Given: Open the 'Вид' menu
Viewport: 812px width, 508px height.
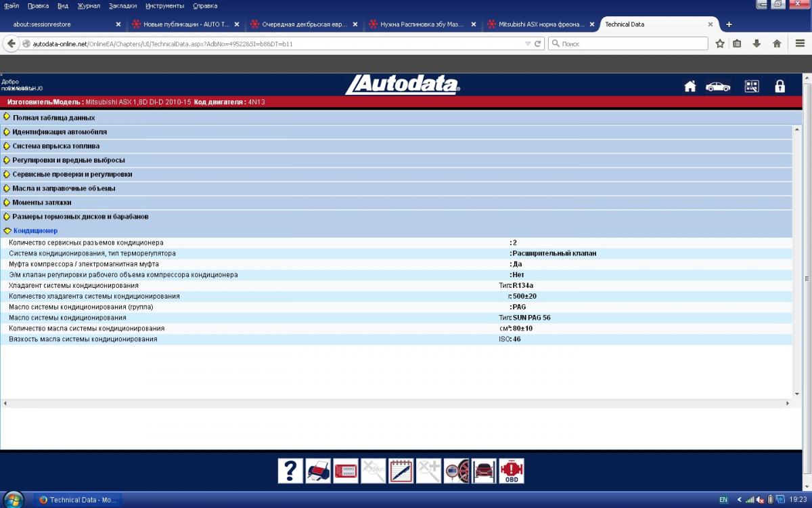Looking at the screenshot, I should pos(63,5).
